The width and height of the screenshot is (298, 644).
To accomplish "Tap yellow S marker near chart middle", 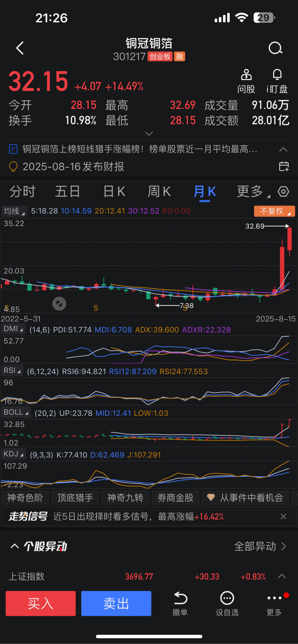I will click(x=96, y=308).
